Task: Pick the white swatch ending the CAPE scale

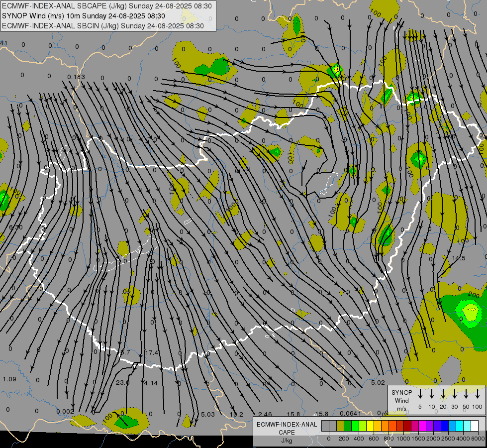Action: pyautogui.click(x=474, y=426)
